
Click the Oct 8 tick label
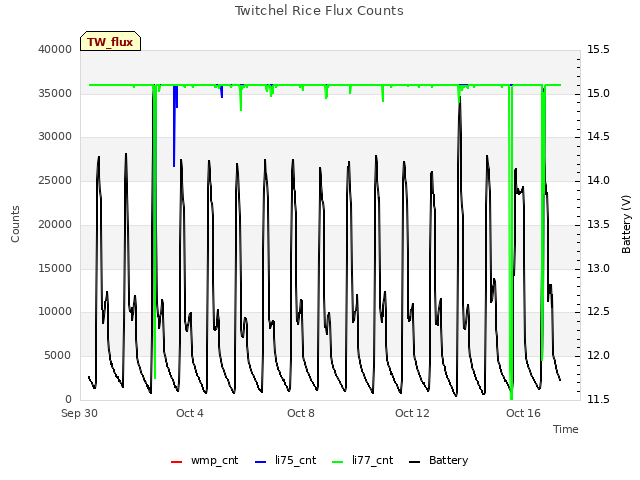pos(301,413)
